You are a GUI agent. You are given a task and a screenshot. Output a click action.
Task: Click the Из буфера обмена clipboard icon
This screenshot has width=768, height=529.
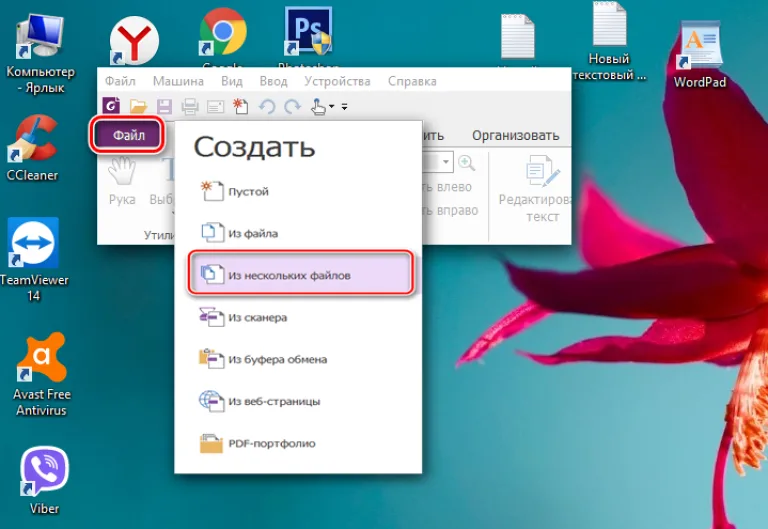[x=211, y=358]
